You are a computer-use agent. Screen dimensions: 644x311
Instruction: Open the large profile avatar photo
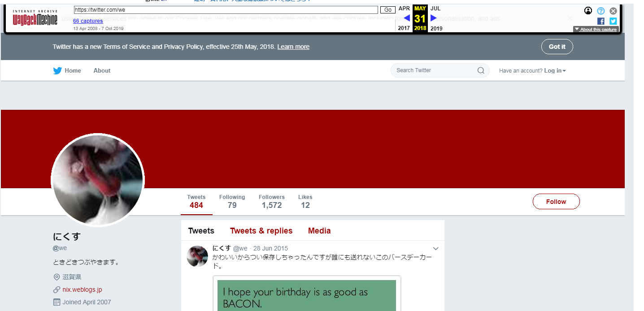coord(98,180)
